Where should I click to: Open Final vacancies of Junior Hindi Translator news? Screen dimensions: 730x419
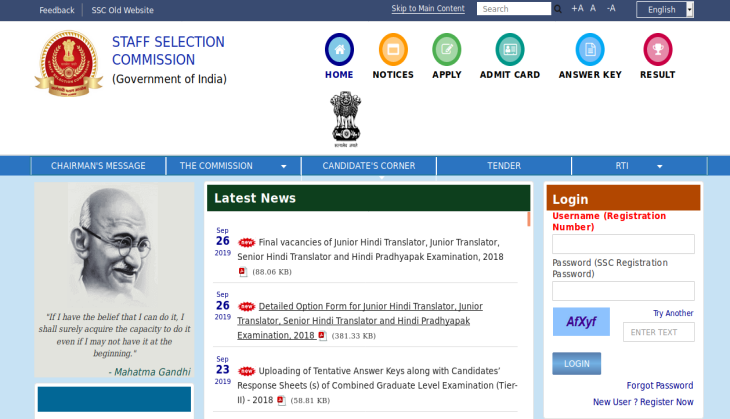pyautogui.click(x=371, y=250)
